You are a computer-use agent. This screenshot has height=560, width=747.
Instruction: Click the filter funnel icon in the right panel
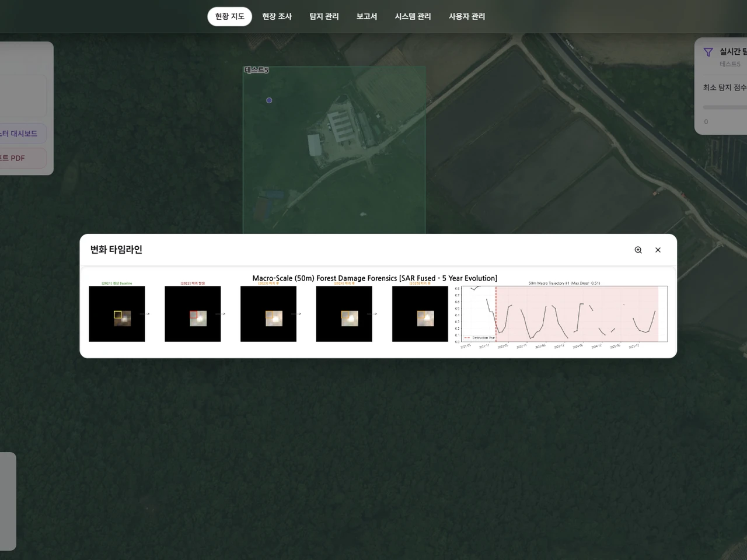[708, 52]
